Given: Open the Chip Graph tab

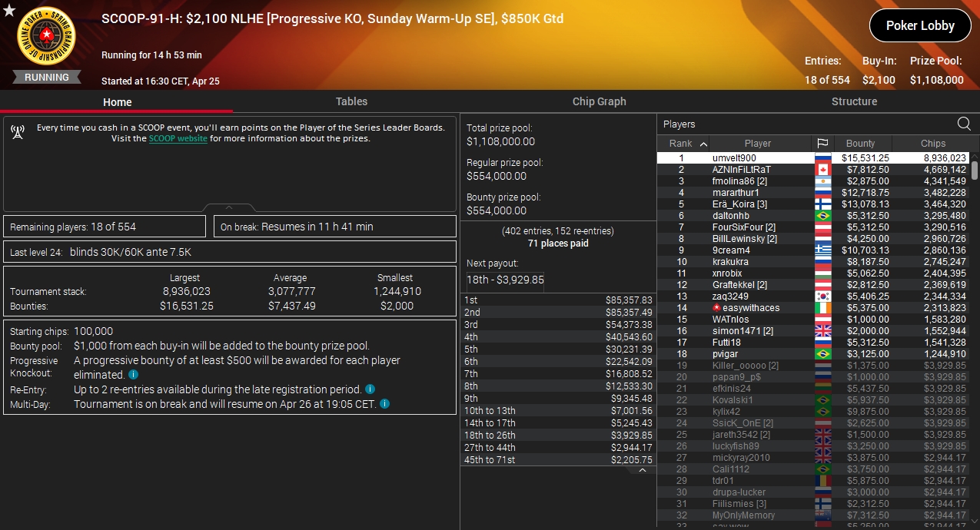Looking at the screenshot, I should tap(600, 101).
